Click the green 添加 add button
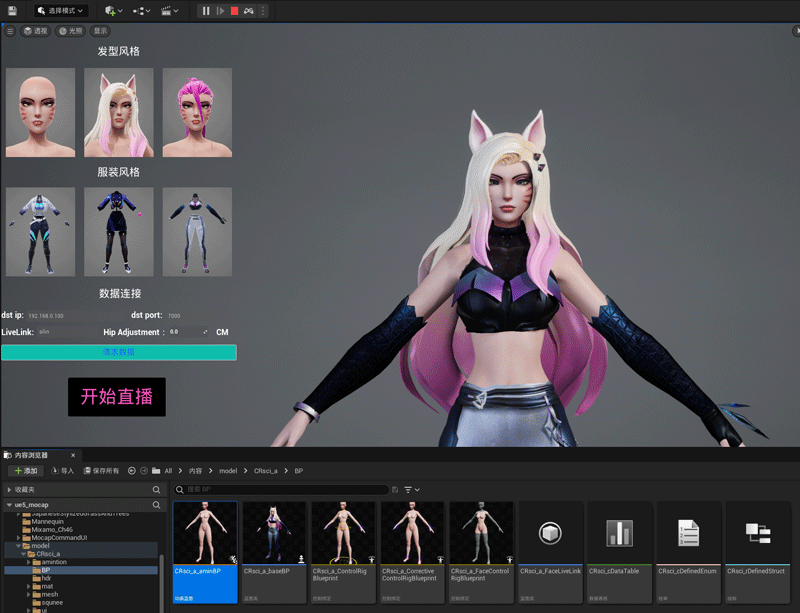800x613 pixels. click(x=26, y=471)
